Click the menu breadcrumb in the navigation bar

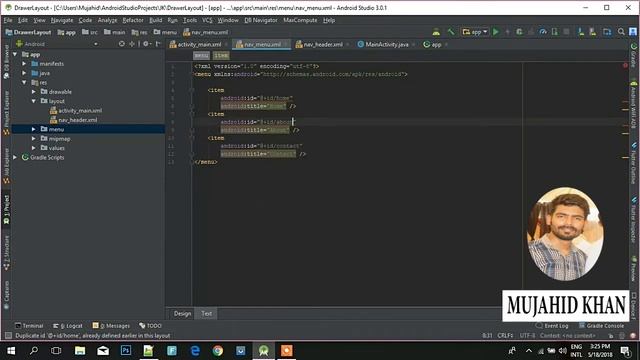tap(165, 32)
